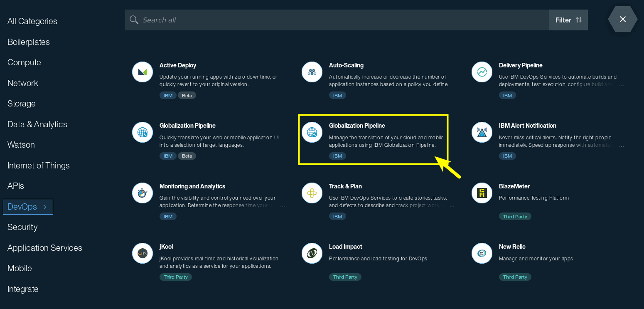Open the Load Impact title link
This screenshot has height=309, width=644.
(x=346, y=247)
